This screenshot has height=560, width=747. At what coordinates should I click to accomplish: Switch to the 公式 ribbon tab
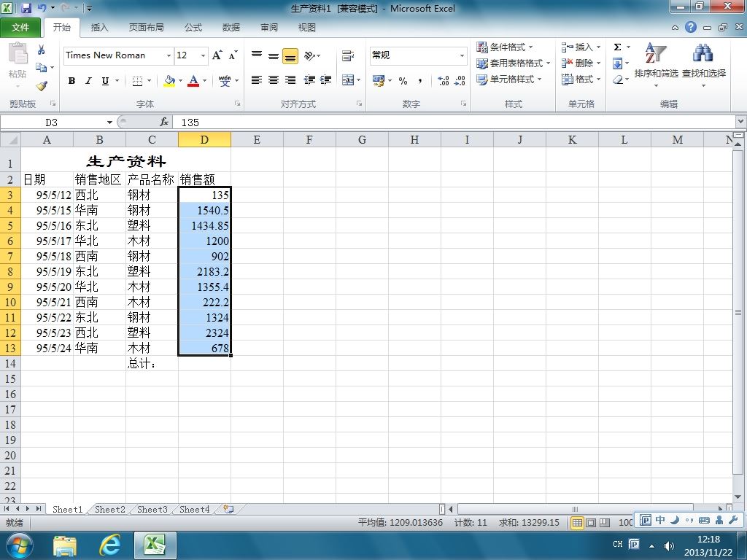[193, 28]
